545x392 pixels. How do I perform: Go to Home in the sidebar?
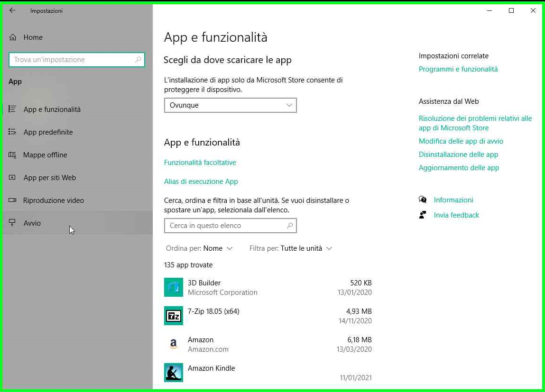pyautogui.click(x=77, y=37)
